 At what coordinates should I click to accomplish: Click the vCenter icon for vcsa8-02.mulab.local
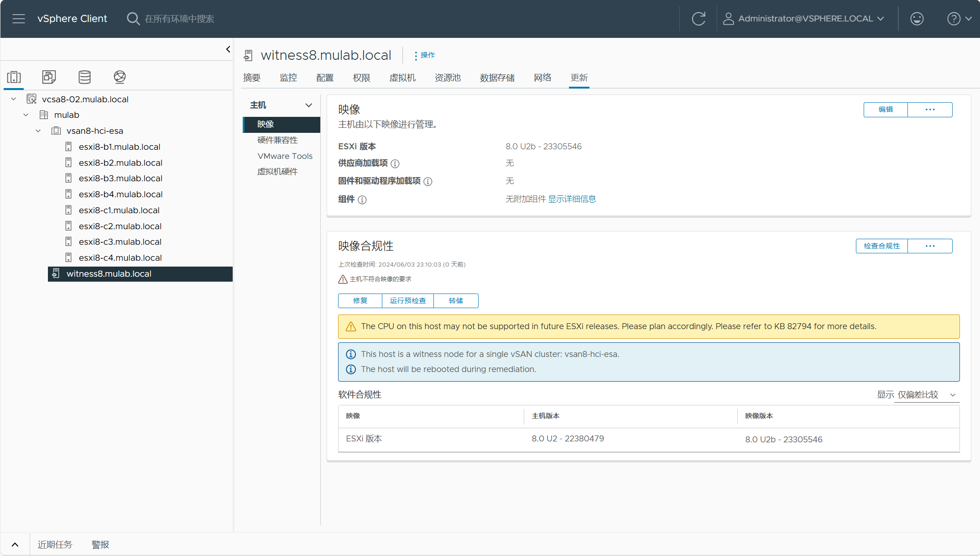(x=31, y=99)
